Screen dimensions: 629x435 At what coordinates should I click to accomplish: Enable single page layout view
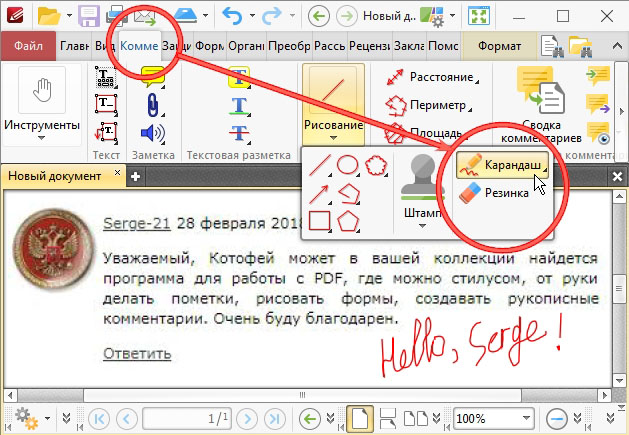point(359,417)
